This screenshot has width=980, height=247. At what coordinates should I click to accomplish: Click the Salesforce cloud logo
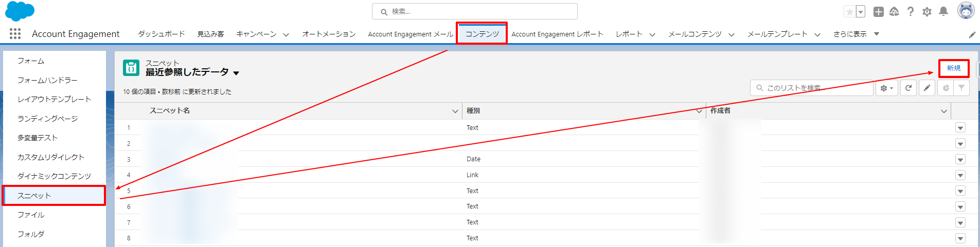click(x=20, y=11)
